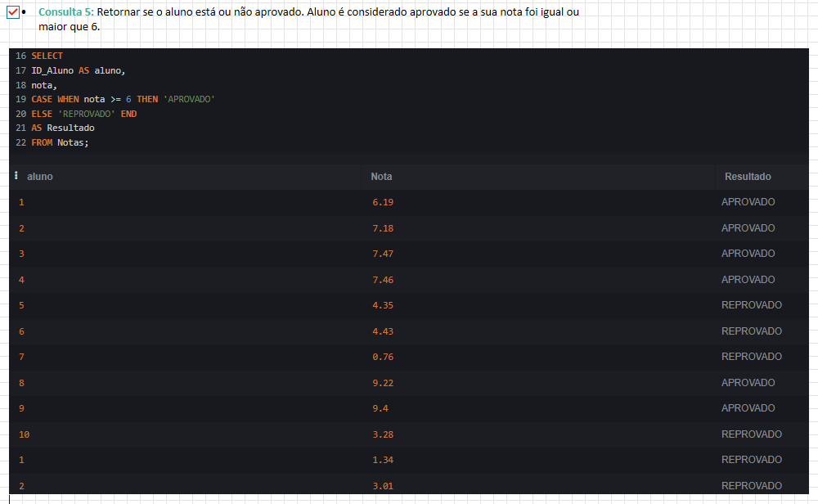Image resolution: width=818 pixels, height=504 pixels.
Task: Click APROVADO in the 7.47 row
Action: click(x=748, y=254)
